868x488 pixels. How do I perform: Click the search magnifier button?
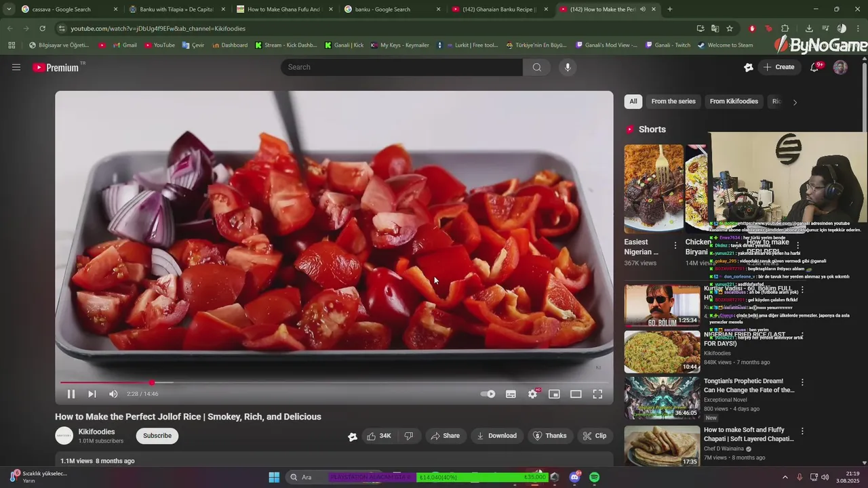click(x=536, y=67)
